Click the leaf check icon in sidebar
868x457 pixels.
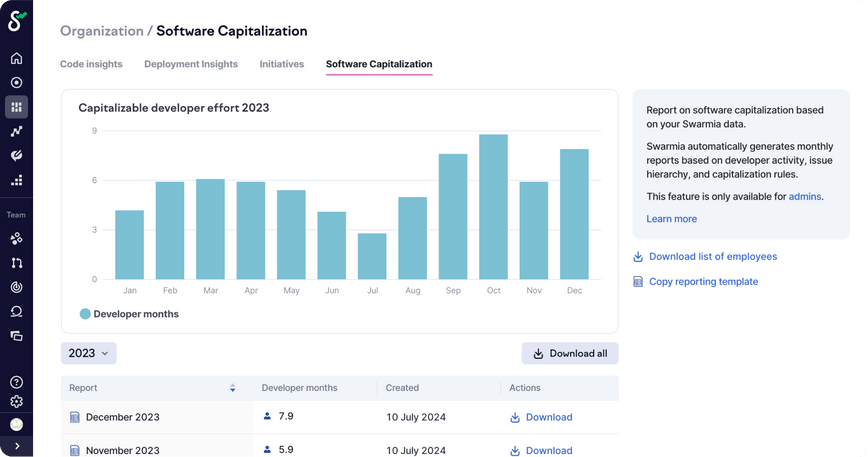pos(17,155)
